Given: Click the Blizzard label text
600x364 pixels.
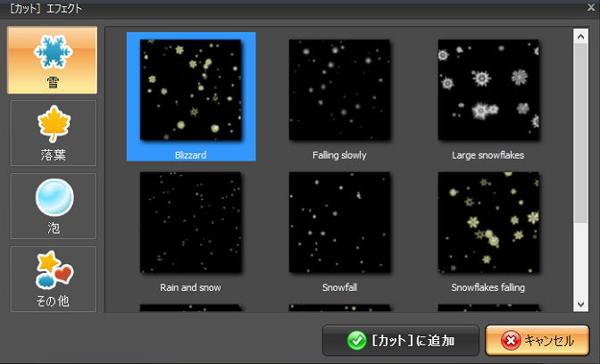Looking at the screenshot, I should click(191, 155).
